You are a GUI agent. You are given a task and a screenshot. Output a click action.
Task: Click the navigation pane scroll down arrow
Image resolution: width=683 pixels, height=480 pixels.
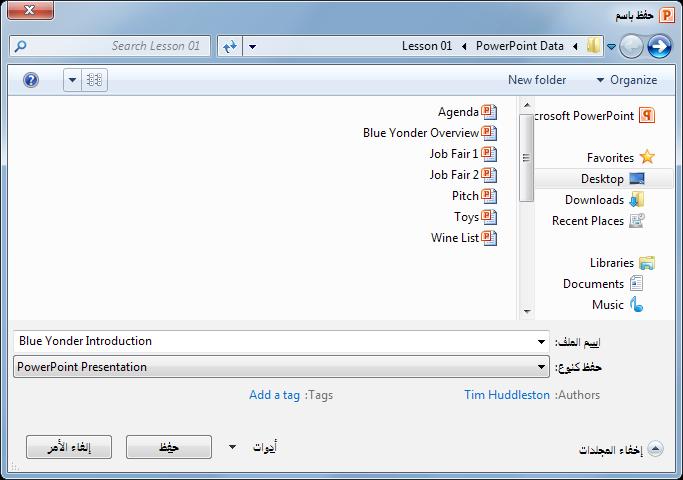pyautogui.click(x=527, y=311)
